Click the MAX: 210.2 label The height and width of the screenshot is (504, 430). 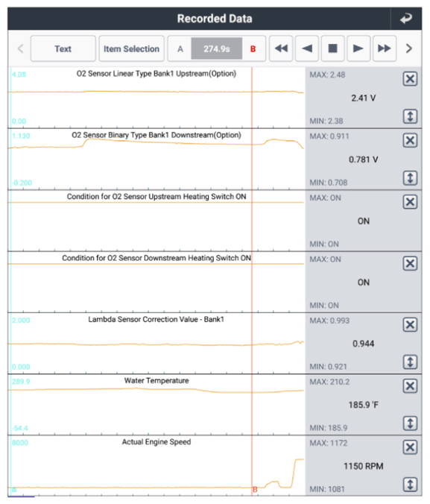tap(329, 382)
